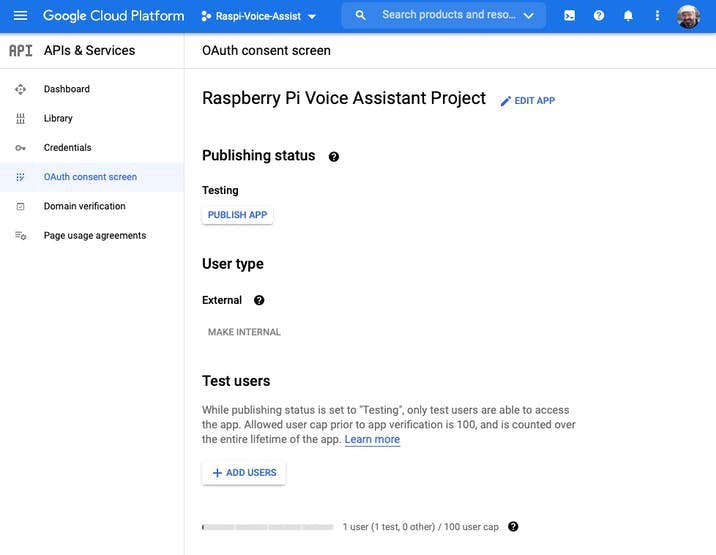The height and width of the screenshot is (555, 716).
Task: Click the Edit App button
Action: pyautogui.click(x=527, y=101)
